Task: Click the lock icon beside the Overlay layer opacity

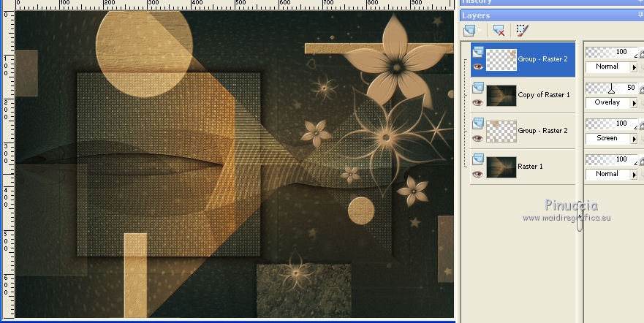Action: coord(640,88)
